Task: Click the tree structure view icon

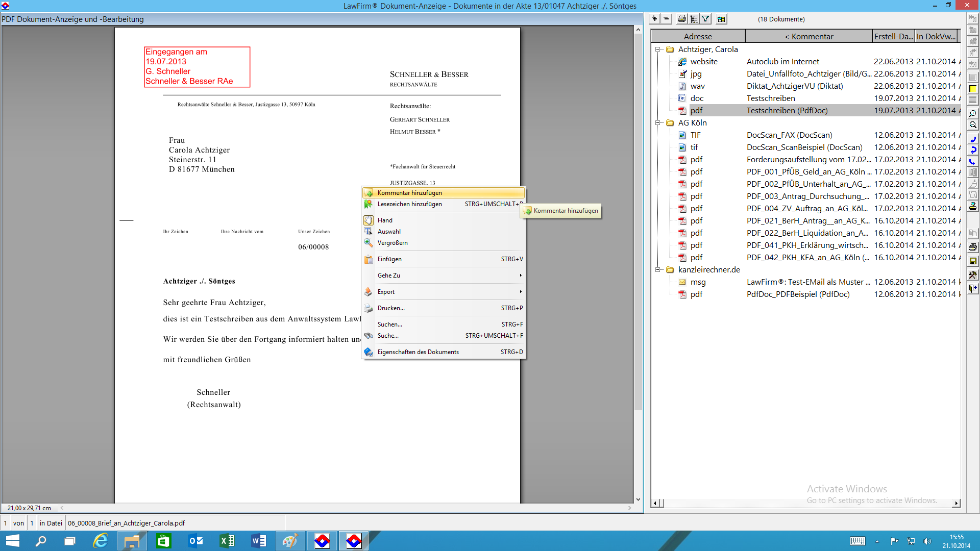Action: pyautogui.click(x=694, y=19)
